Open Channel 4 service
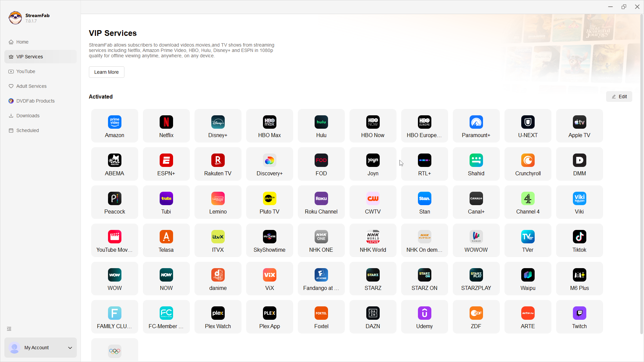This screenshot has width=644, height=362. pos(528,202)
